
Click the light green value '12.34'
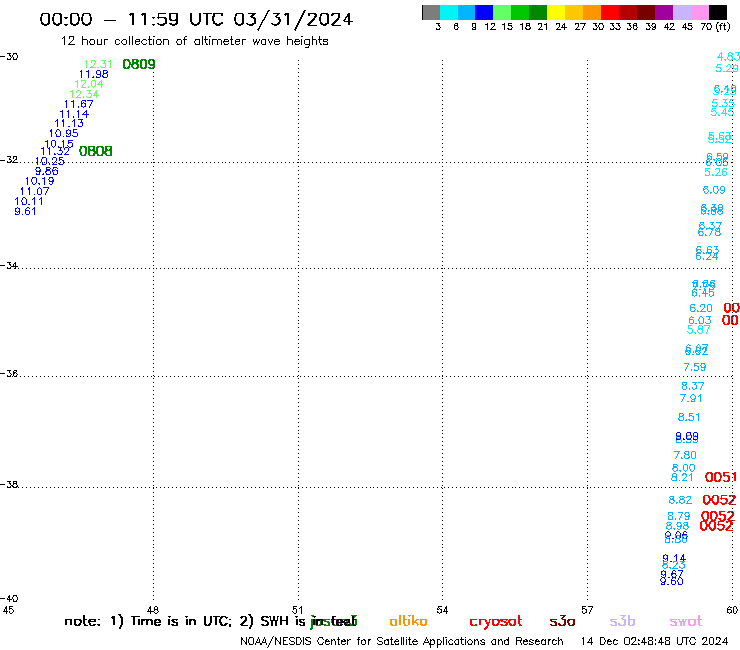[84, 94]
